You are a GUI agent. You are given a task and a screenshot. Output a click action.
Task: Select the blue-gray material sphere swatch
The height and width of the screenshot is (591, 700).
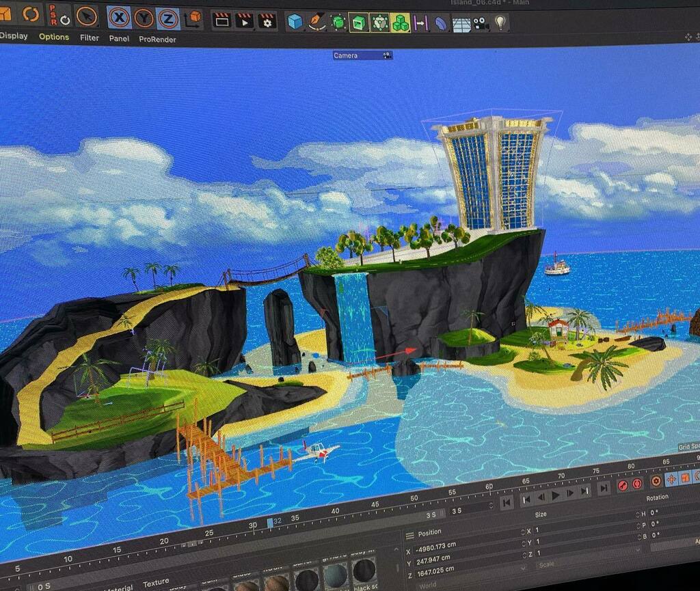335,575
